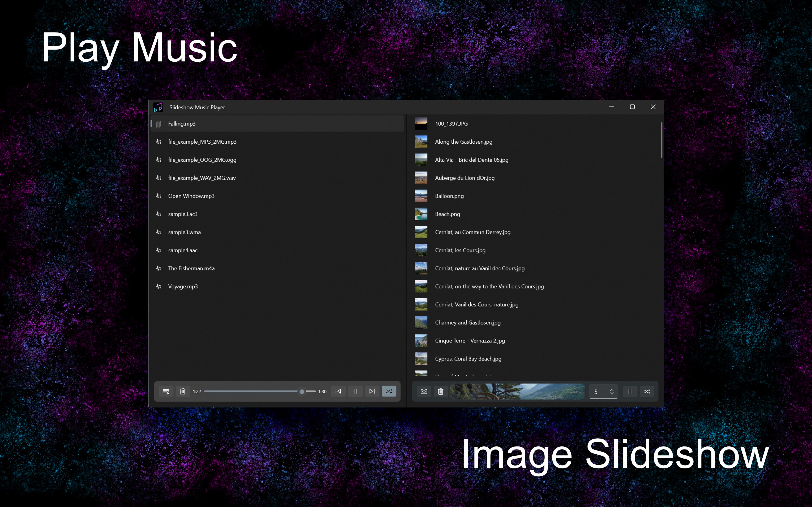Pause the music playback

355,391
